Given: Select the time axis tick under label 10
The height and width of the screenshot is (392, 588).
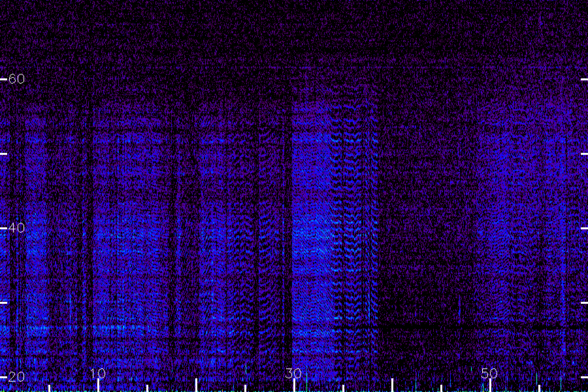Looking at the screenshot, I should (98, 385).
